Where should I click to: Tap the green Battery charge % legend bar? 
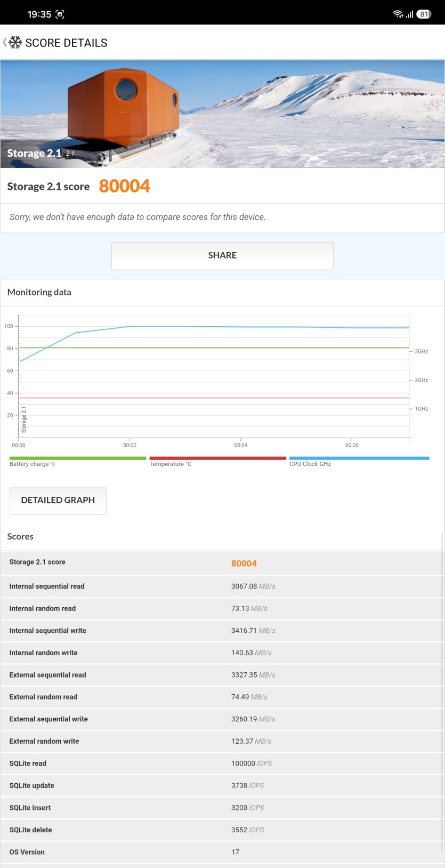tap(78, 458)
